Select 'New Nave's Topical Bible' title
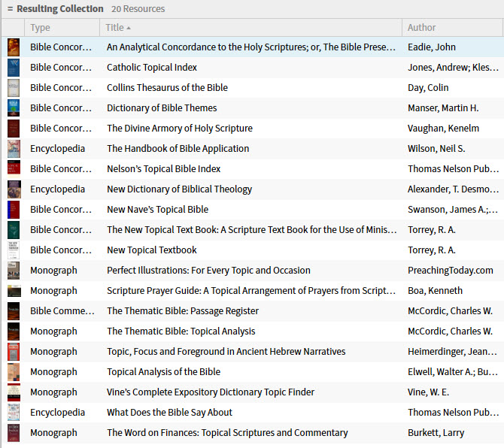This screenshot has height=448, width=504. click(x=157, y=210)
